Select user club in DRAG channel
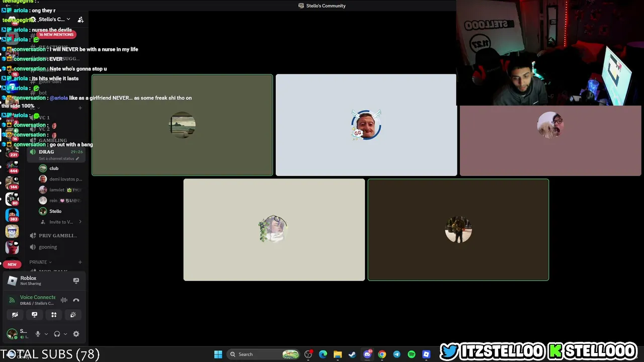This screenshot has height=362, width=644. tap(60, 168)
